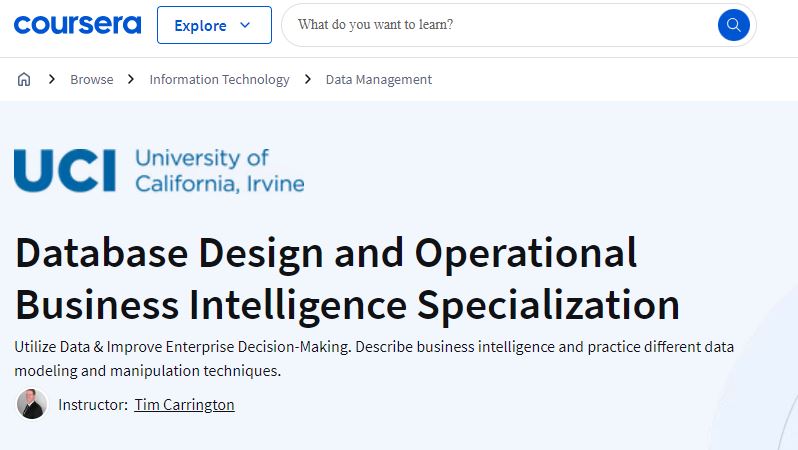The width and height of the screenshot is (798, 450).
Task: Click the Database Design specialization title
Action: point(348,279)
